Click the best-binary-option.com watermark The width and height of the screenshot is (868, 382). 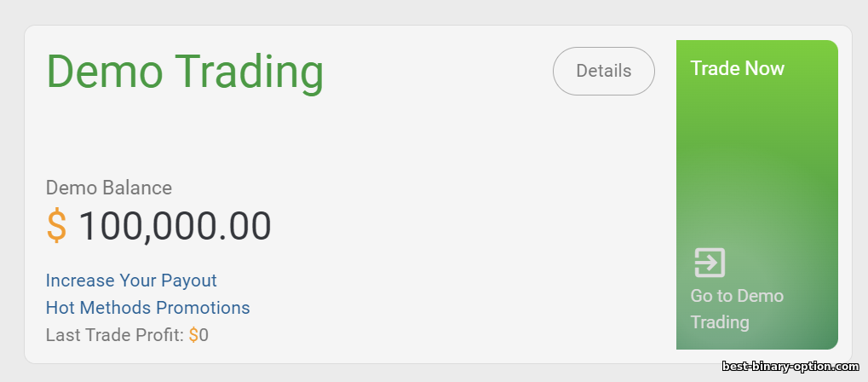pyautogui.click(x=790, y=367)
